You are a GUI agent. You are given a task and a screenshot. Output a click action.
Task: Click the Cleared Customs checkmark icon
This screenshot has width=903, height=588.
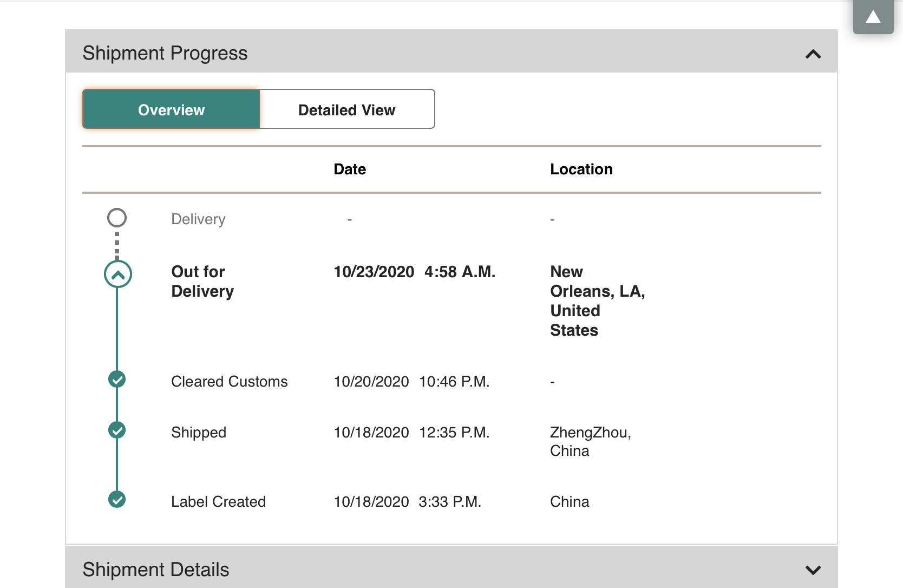[x=117, y=379]
